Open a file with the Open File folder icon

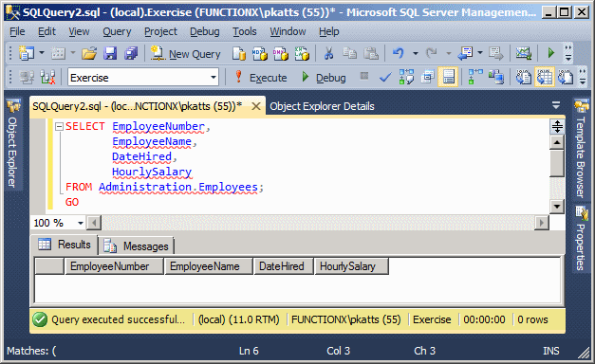coord(89,53)
